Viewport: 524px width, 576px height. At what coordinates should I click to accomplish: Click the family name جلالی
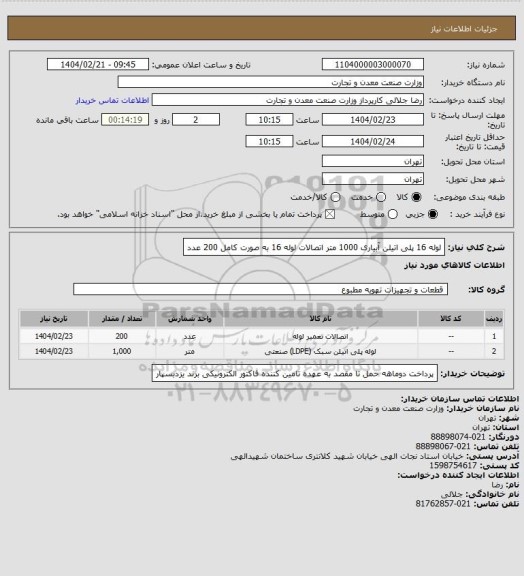[452, 494]
